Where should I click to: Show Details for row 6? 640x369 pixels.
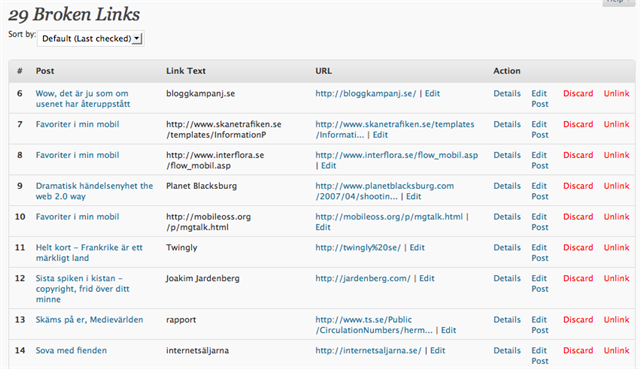pyautogui.click(x=507, y=93)
